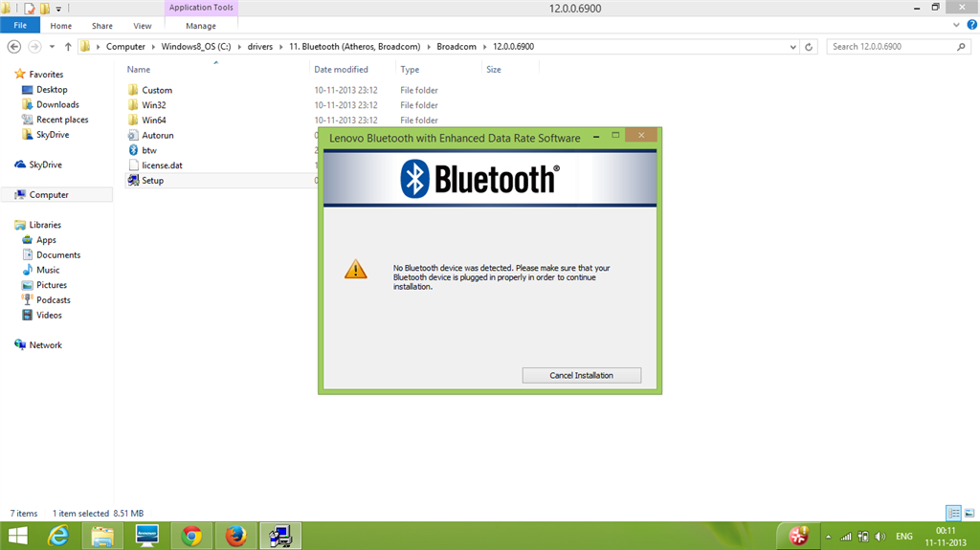Select the Custom folder
Screen dimensions: 980x550
pyautogui.click(x=157, y=90)
